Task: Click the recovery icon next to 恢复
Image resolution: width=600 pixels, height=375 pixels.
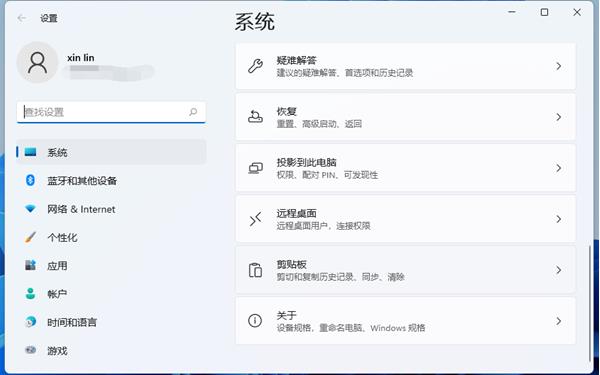Action: [x=255, y=117]
